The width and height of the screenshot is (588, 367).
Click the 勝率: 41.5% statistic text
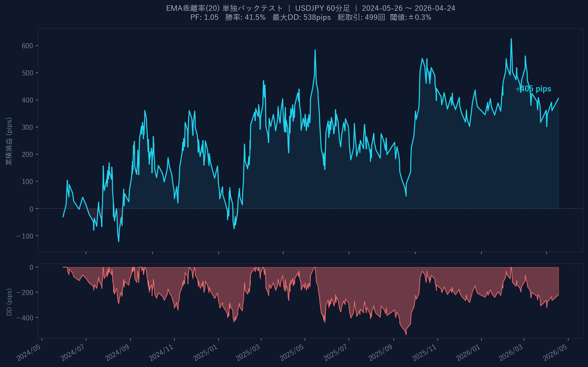pos(245,17)
